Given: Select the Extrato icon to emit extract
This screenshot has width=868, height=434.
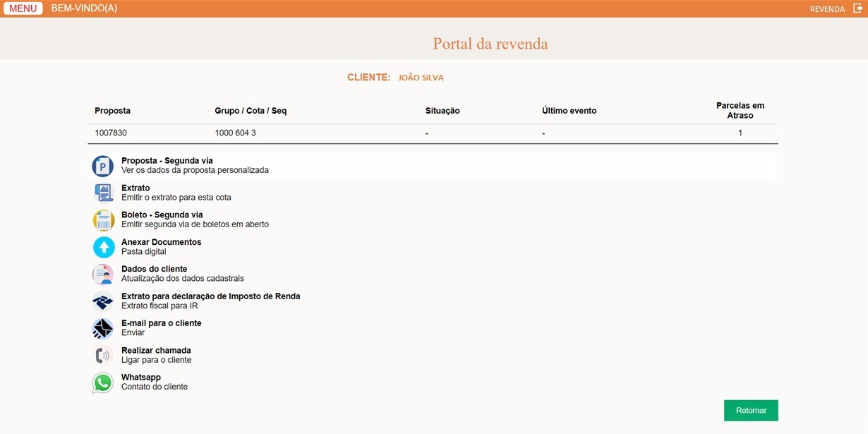Looking at the screenshot, I should coord(102,192).
